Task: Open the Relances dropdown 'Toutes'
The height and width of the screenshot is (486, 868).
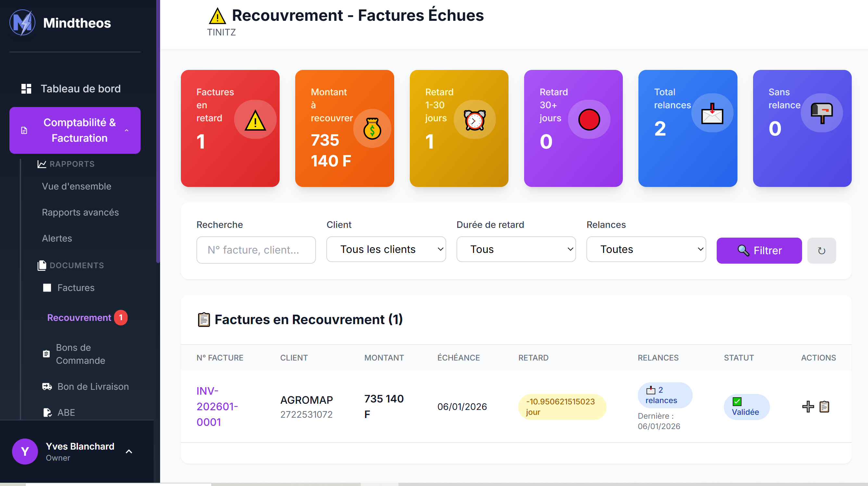Action: pos(646,249)
